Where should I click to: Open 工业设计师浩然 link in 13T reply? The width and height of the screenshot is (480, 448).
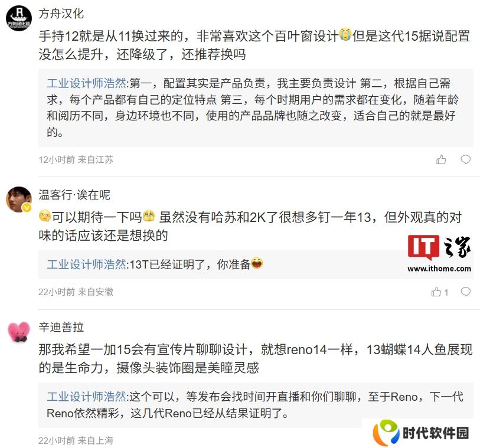pos(86,264)
